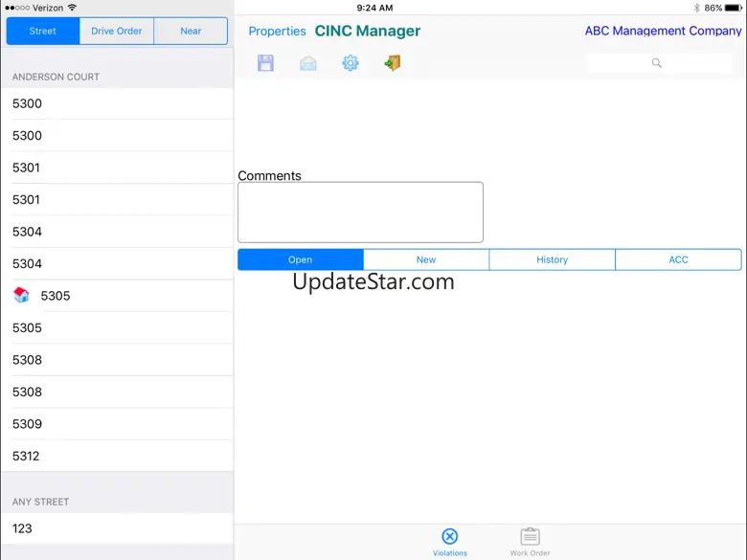747x560 pixels.
Task: Switch to Near sorting
Action: coord(191,31)
